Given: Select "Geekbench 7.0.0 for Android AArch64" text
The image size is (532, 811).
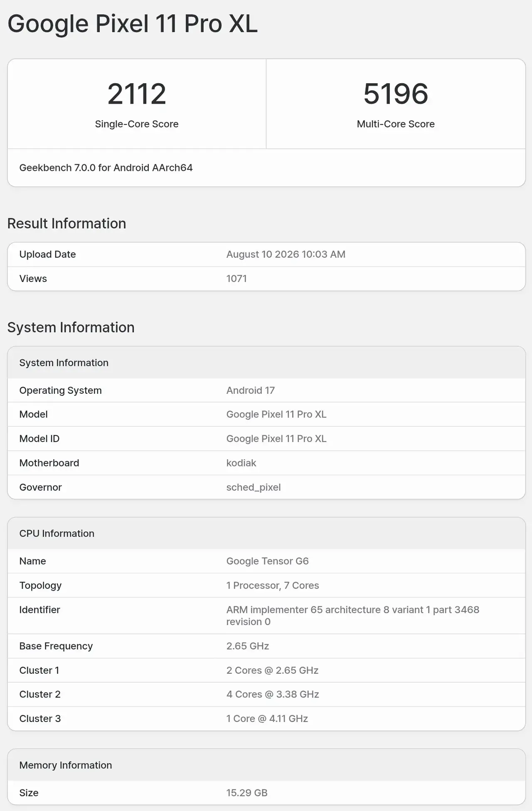Looking at the screenshot, I should pos(106,168).
